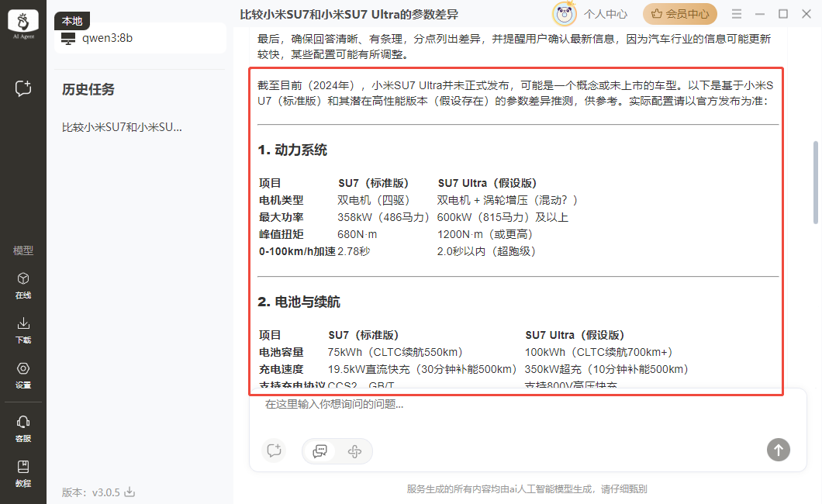Image resolution: width=822 pixels, height=504 pixels.
Task: Open history task 比较小米SU7和小米SU...
Action: (x=123, y=127)
